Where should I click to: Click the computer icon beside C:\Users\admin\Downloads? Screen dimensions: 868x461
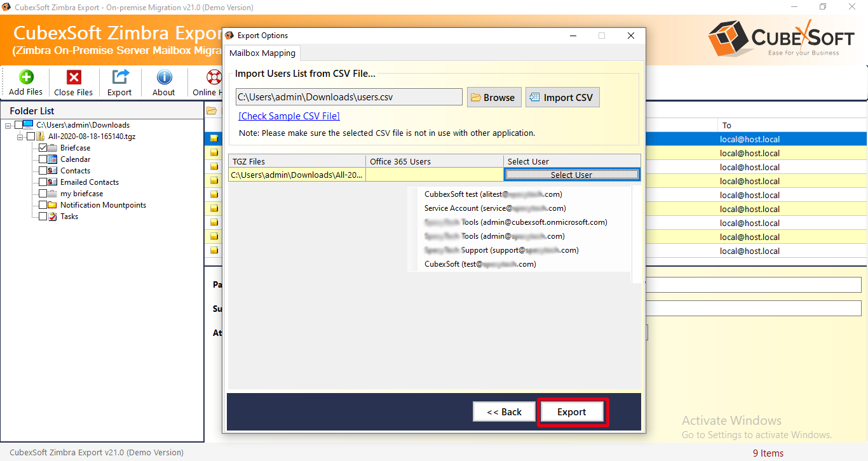coord(27,125)
